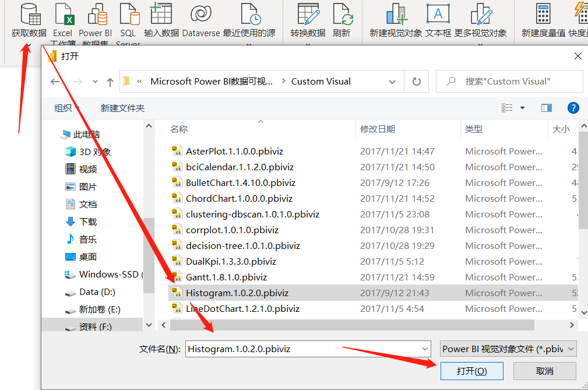588x390 pixels.
Task: Open 更多视觉对象 more visuals icon
Action: (481, 14)
